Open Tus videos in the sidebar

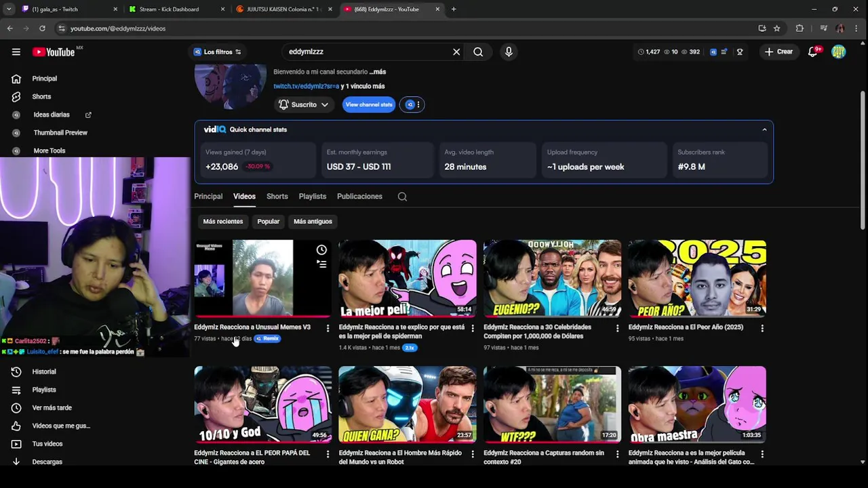pyautogui.click(x=47, y=443)
